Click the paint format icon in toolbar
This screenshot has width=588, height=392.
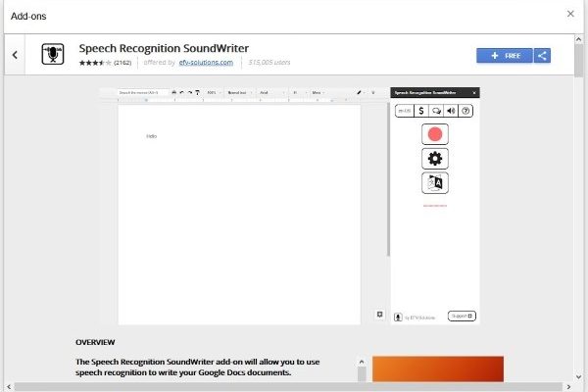pos(198,92)
